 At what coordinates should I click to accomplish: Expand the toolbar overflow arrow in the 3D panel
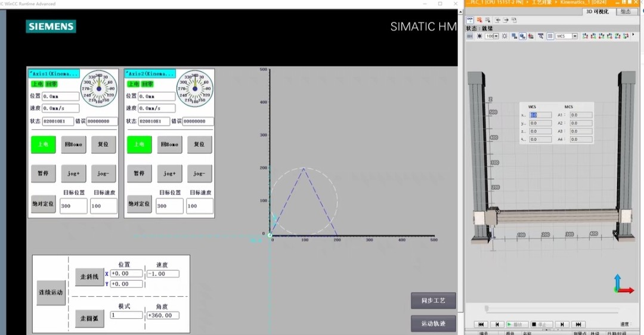633,35
